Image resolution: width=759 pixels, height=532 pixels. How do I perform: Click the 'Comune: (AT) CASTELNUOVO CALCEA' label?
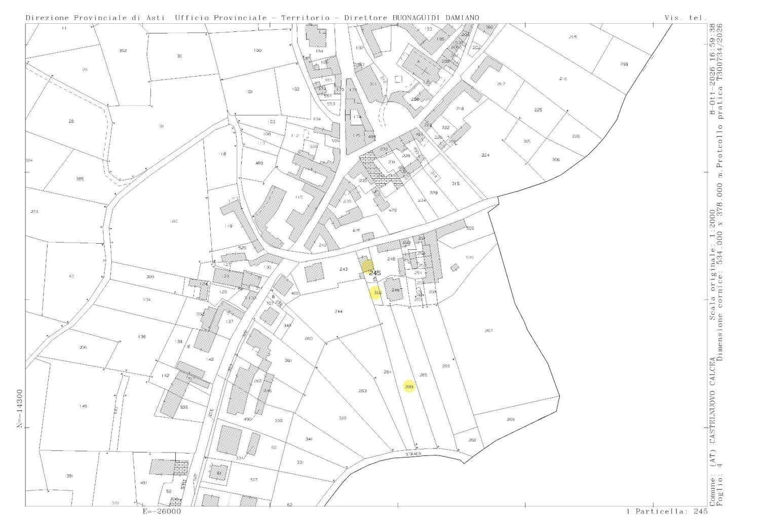712,432
